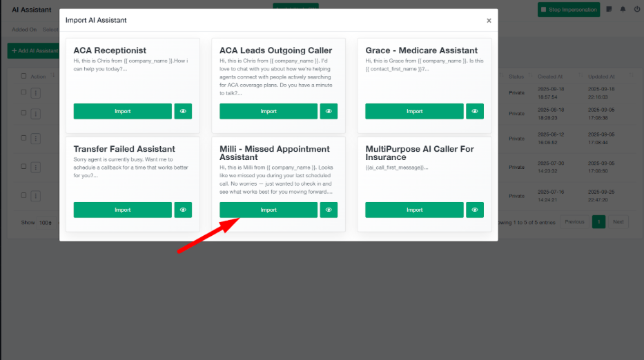Close the Import AI Assistant dialog

489,21
